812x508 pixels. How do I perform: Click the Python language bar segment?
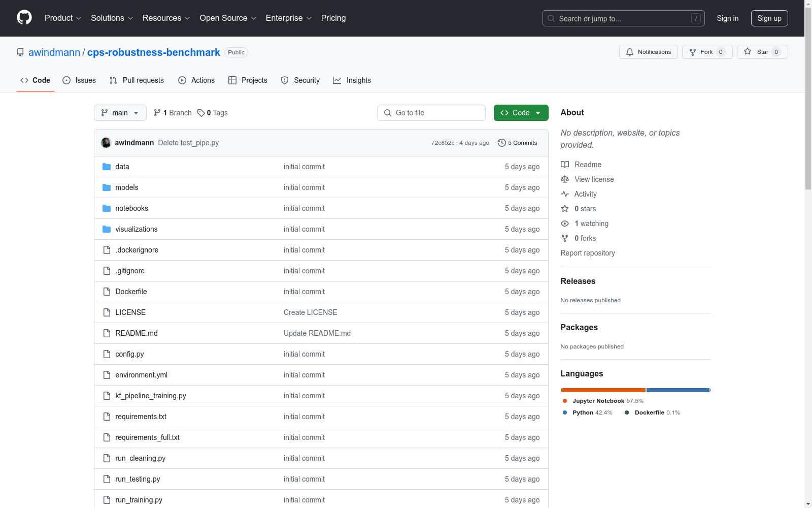[678, 390]
